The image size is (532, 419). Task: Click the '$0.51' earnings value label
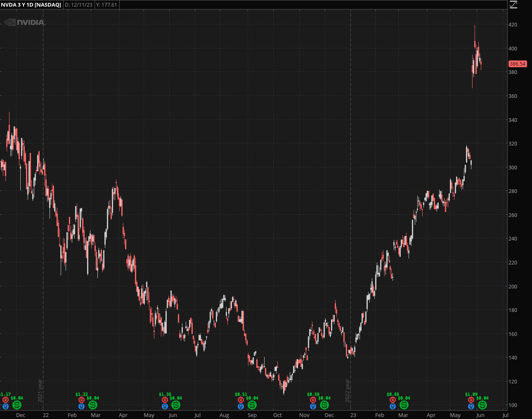pyautogui.click(x=241, y=395)
